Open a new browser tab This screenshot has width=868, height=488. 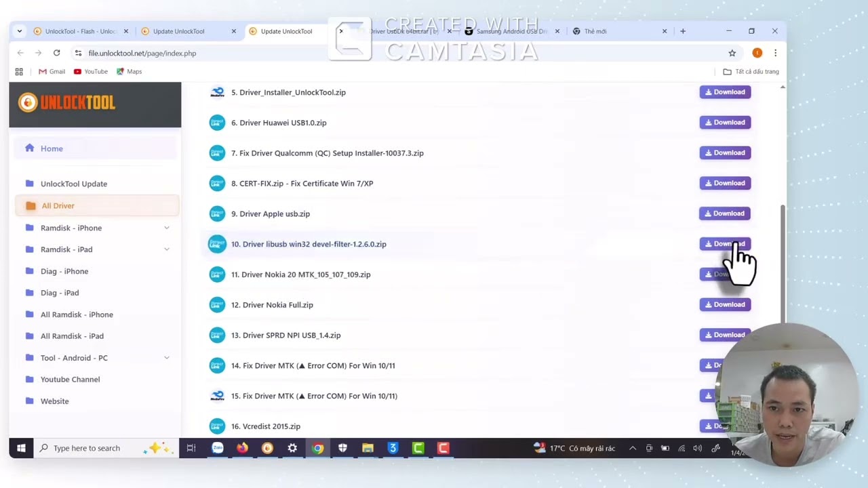click(683, 31)
